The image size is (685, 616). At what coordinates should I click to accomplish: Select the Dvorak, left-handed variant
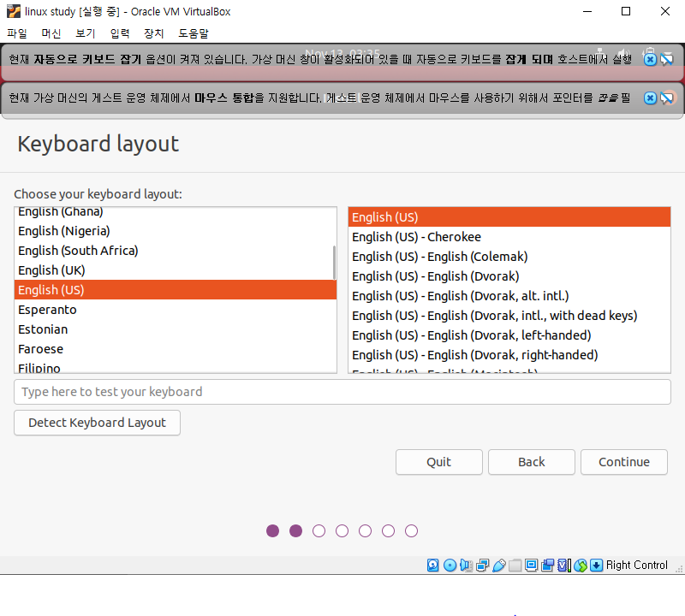click(509, 335)
